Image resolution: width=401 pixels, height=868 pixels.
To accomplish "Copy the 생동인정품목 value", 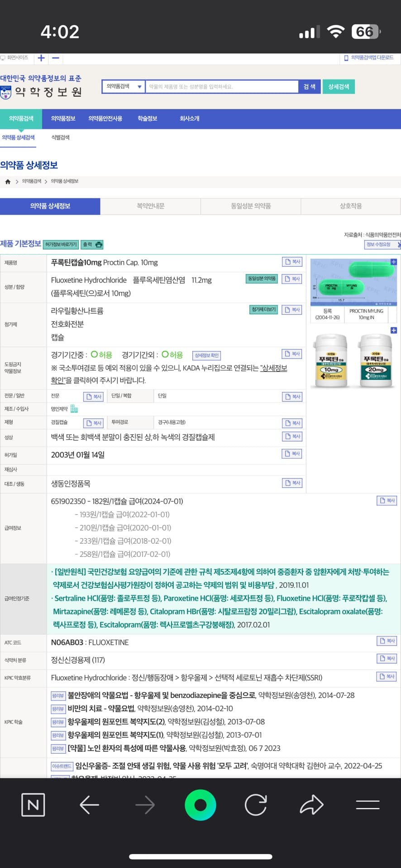I will point(292,483).
